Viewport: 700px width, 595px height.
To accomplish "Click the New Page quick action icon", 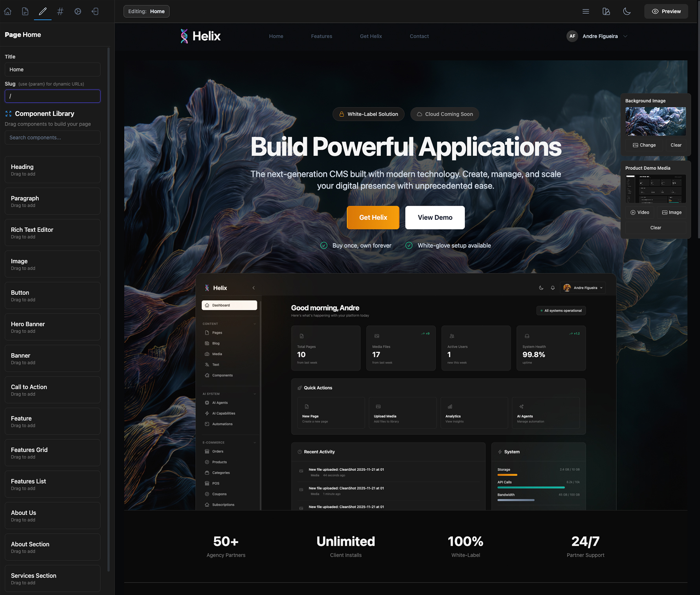I will tap(307, 407).
